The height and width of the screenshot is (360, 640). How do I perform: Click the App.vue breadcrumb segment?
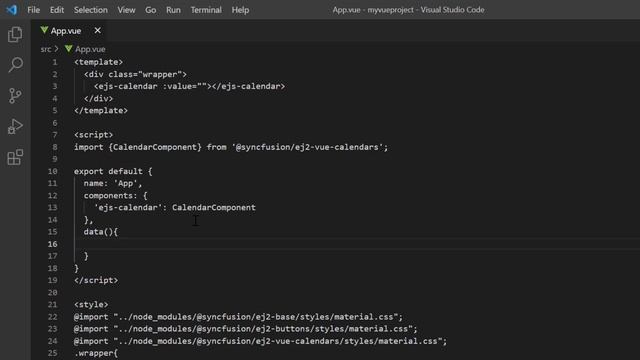[x=90, y=49]
